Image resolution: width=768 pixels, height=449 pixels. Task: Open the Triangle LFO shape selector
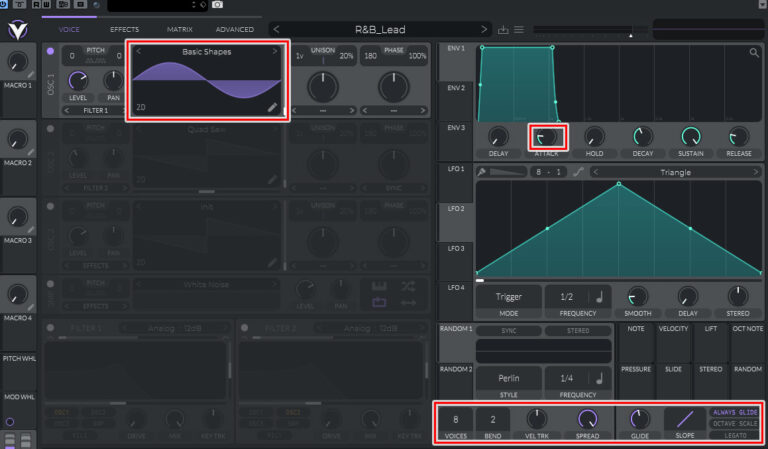(x=669, y=172)
